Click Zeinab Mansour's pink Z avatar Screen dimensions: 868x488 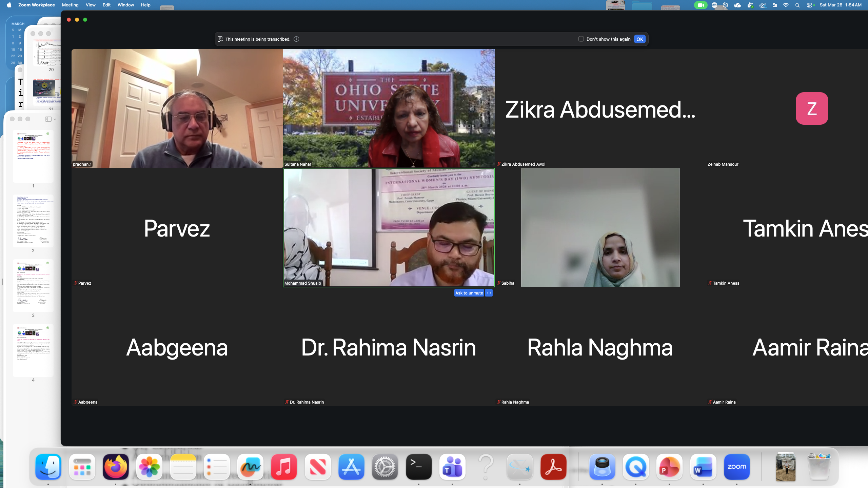tap(812, 108)
